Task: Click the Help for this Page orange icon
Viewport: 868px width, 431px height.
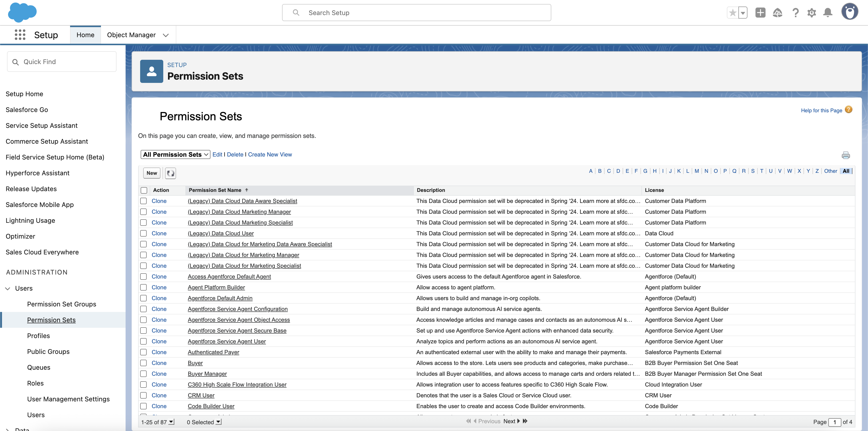Action: 849,110
